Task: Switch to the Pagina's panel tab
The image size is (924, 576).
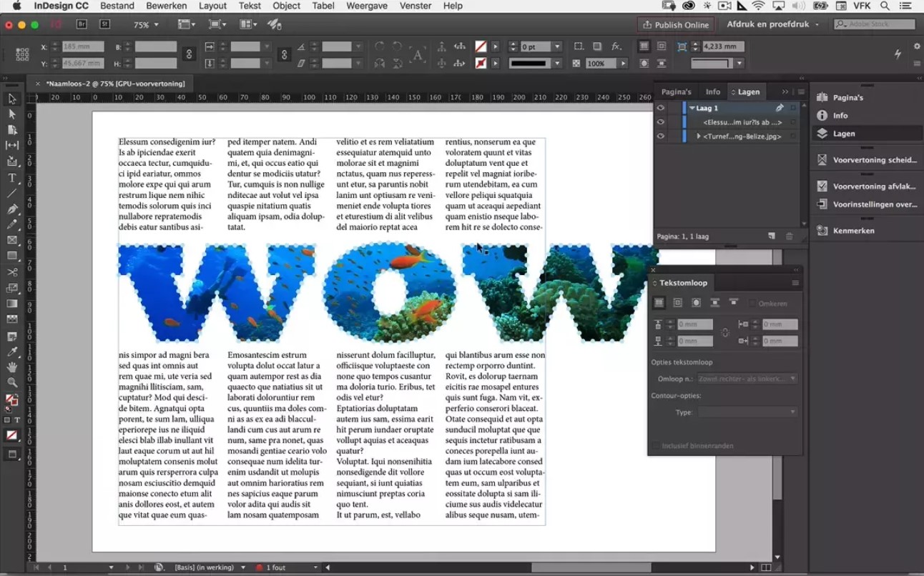Action: (x=676, y=91)
